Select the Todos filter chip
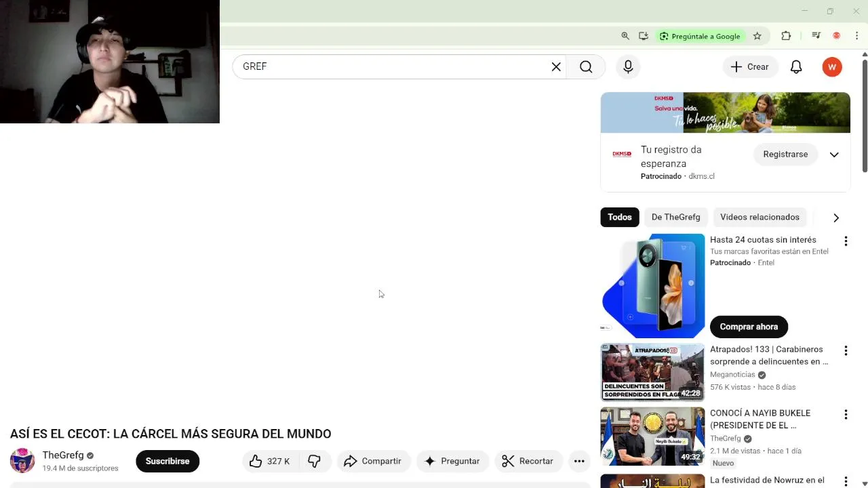 click(619, 217)
